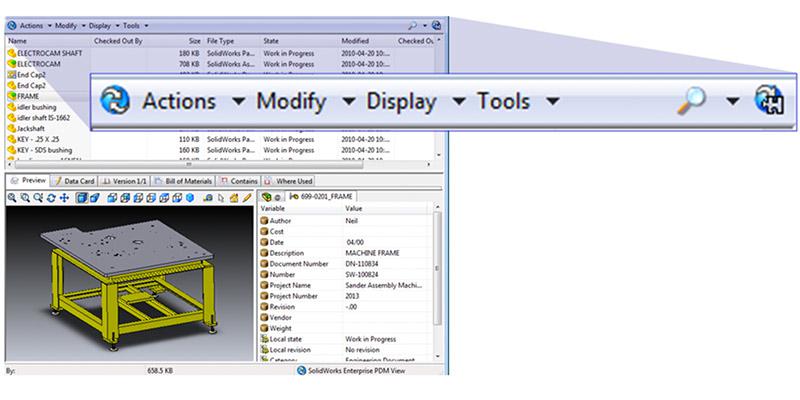Select the Rotate view tool
Screen dimensions: 800x400
coord(51,197)
